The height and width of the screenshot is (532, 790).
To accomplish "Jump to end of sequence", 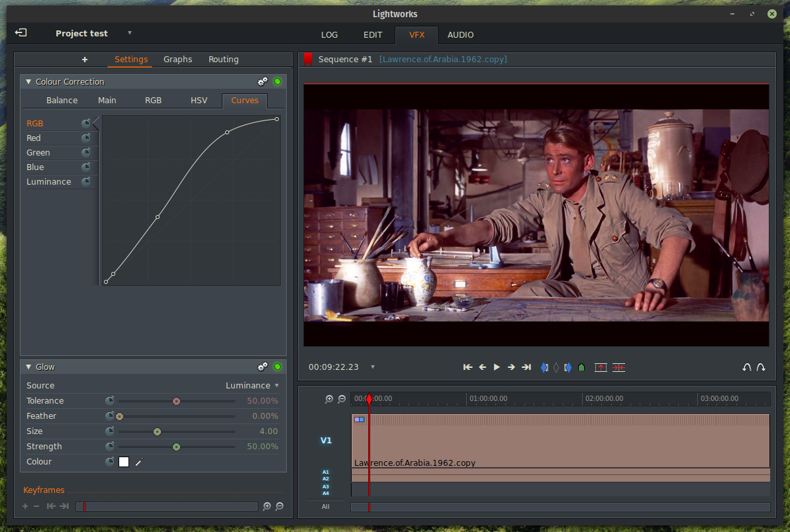I will 526,367.
